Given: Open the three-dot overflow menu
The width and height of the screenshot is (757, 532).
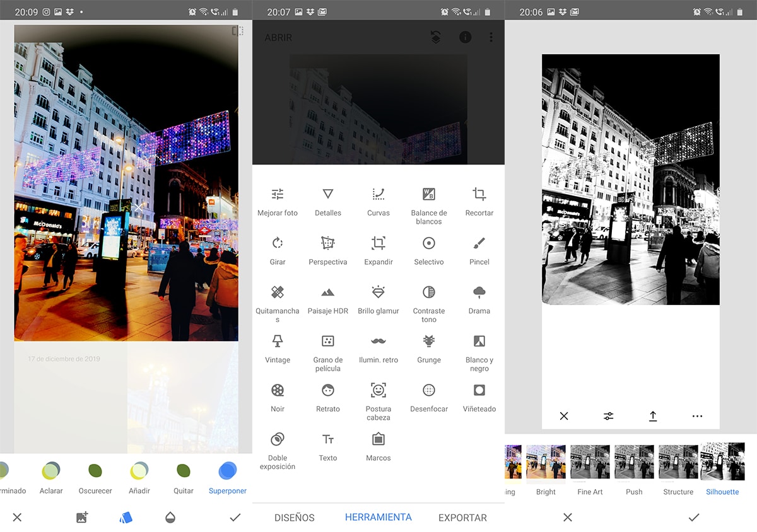Looking at the screenshot, I should (491, 38).
